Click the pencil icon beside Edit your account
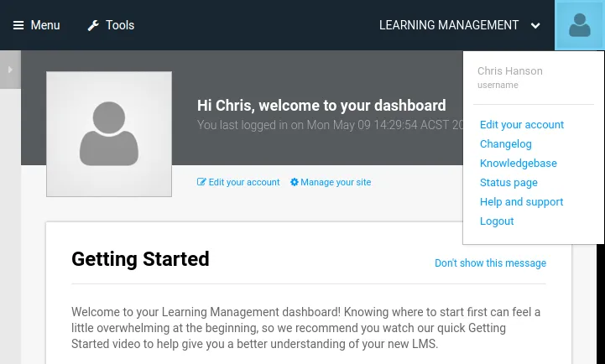Viewport: 605px width, 364px height. click(x=201, y=182)
